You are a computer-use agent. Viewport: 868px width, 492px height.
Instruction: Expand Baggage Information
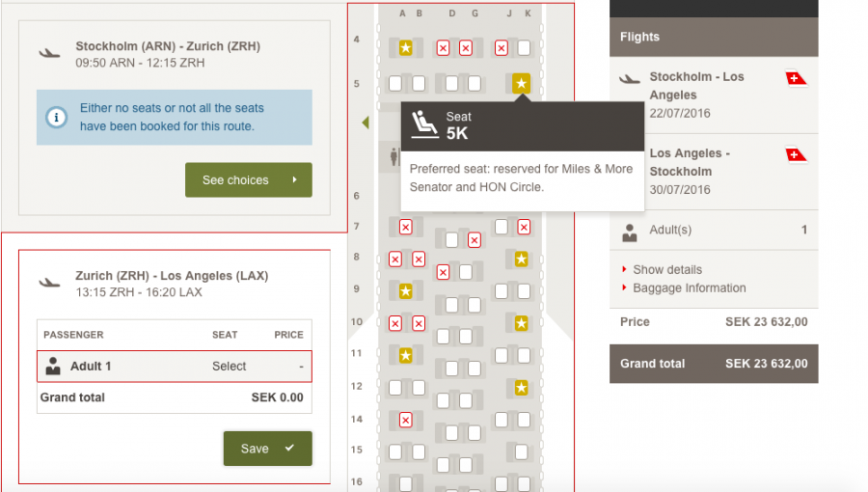tap(690, 287)
